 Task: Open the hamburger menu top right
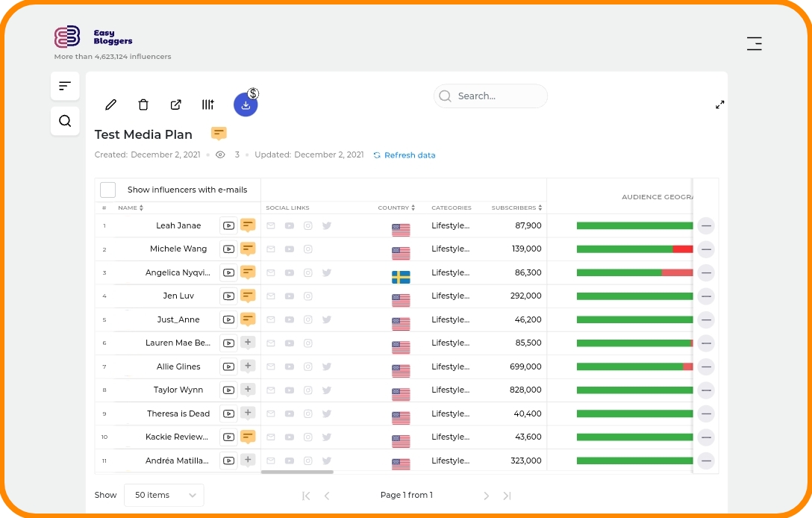tap(754, 43)
